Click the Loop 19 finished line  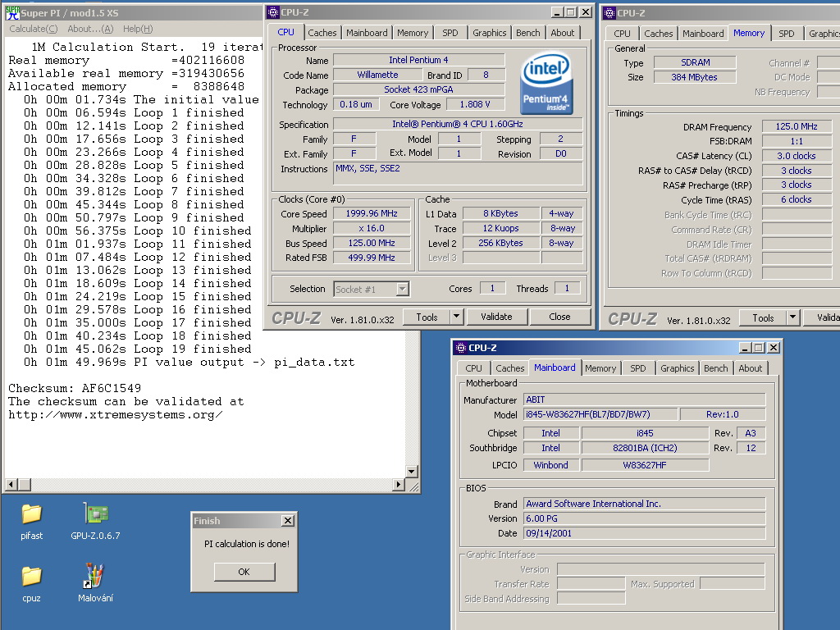(x=137, y=349)
